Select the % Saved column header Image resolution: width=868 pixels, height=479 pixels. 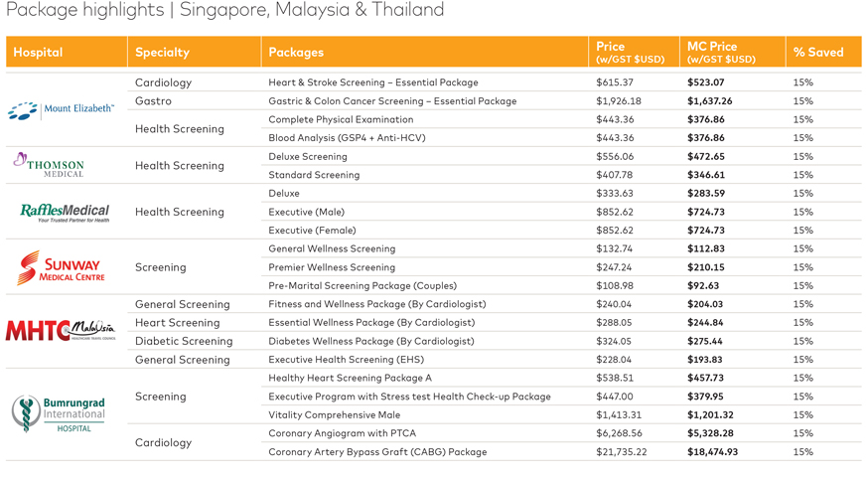click(x=818, y=52)
